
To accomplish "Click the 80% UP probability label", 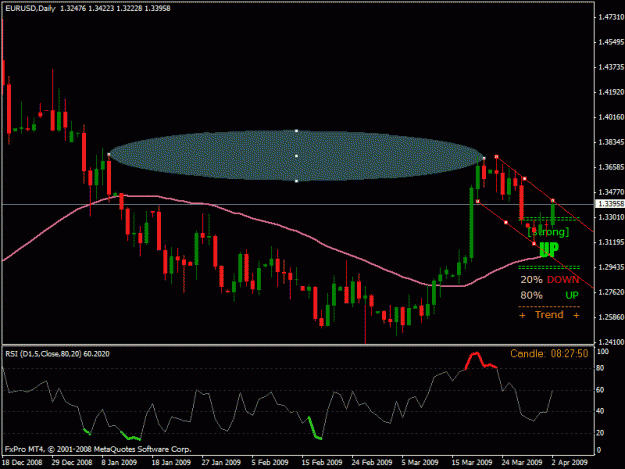I will 549,295.
